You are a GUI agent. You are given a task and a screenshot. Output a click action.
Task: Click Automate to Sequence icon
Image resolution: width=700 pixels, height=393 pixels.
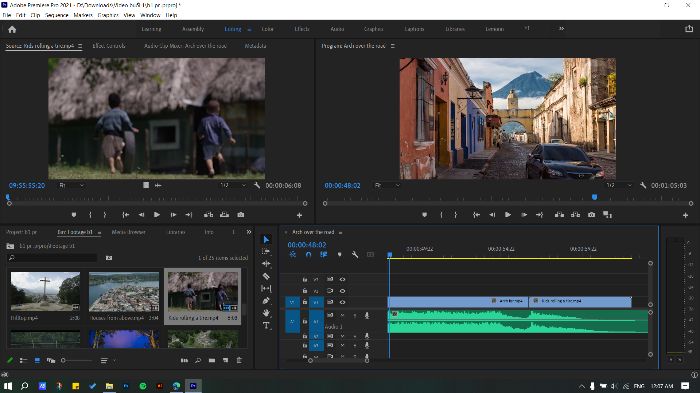184,360
